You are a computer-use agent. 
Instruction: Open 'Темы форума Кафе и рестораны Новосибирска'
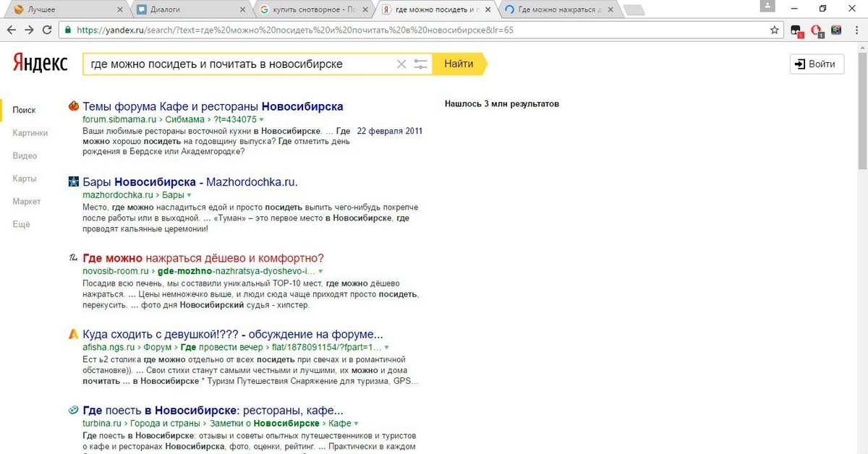click(213, 106)
